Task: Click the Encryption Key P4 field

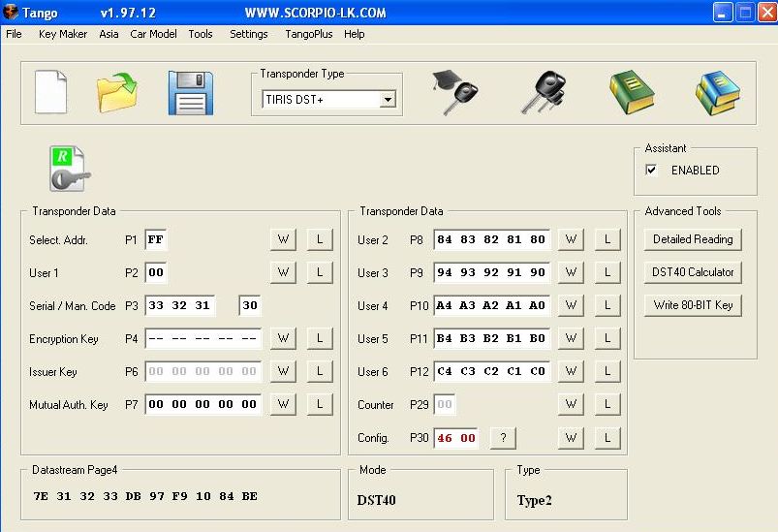Action: [x=202, y=338]
